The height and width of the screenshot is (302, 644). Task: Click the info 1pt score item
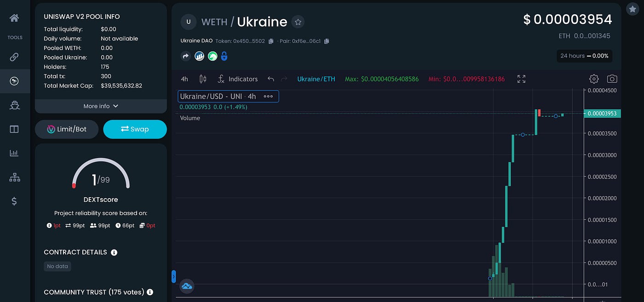(x=54, y=226)
